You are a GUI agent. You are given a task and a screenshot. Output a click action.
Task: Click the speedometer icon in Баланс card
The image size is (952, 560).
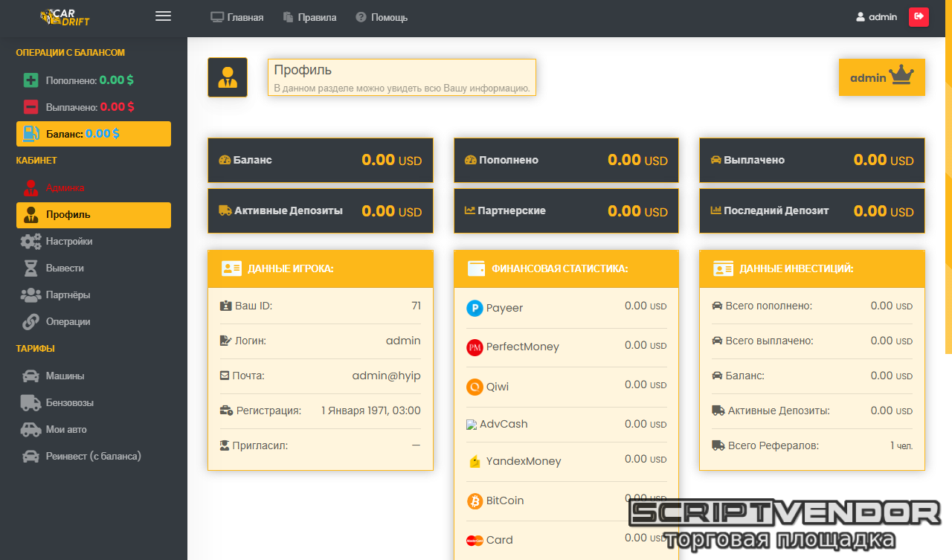(x=225, y=160)
